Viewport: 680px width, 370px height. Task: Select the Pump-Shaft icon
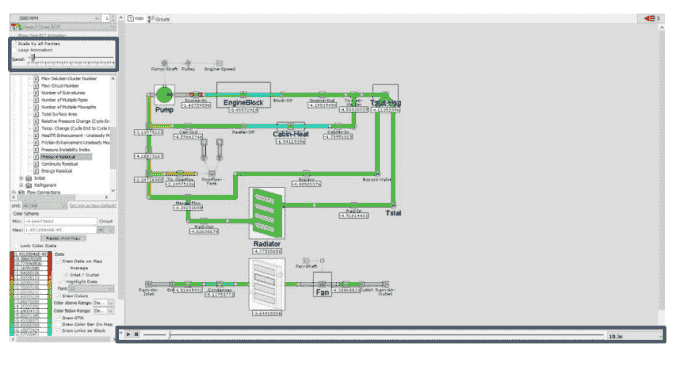[164, 63]
